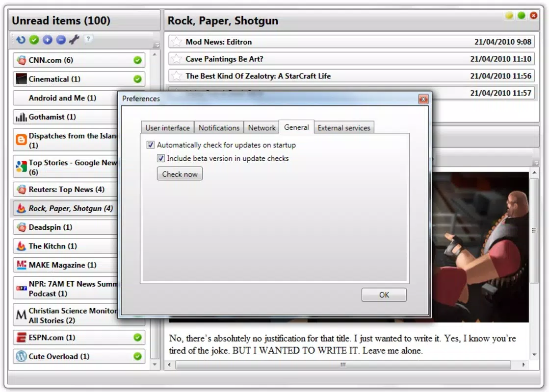Switch to the Notifications tab
549x392 pixels.
219,128
